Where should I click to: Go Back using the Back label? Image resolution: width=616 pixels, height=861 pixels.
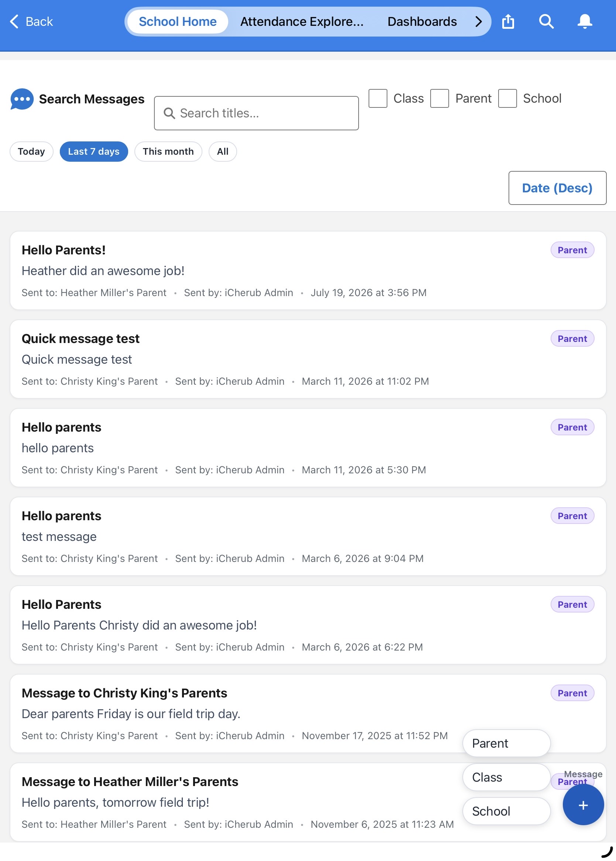(39, 22)
